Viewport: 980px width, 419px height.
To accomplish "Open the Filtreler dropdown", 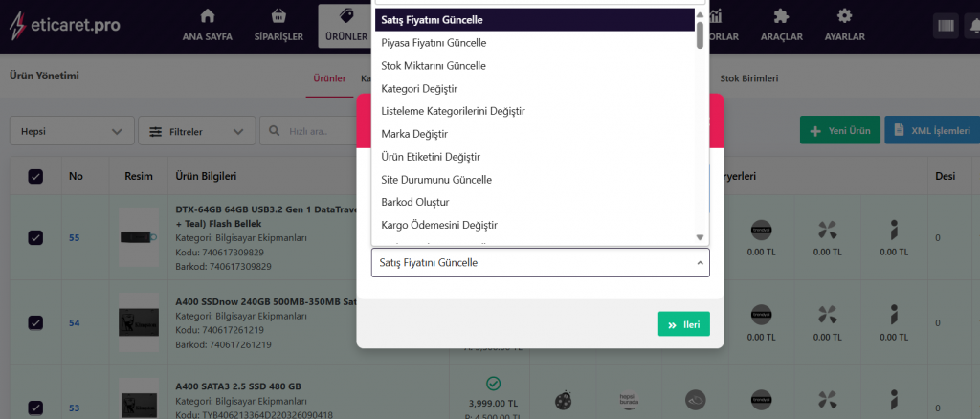I will [196, 131].
